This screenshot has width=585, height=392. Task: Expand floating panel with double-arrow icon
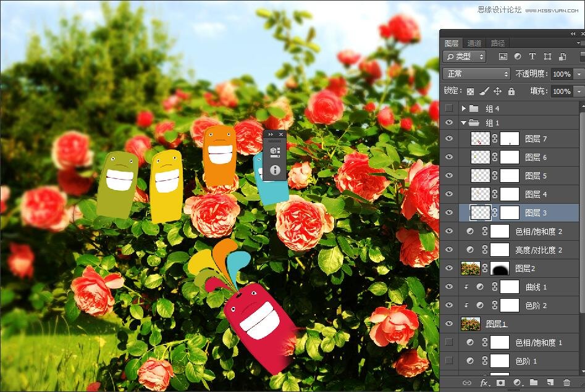tap(271, 135)
